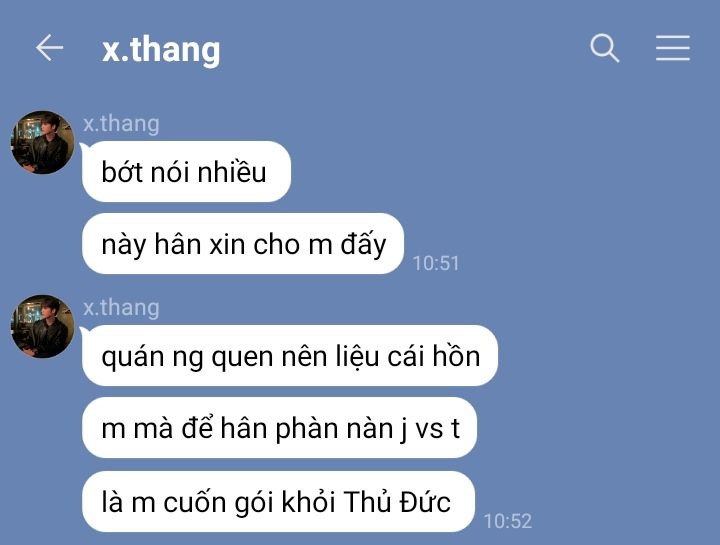720x545 pixels.
Task: Tap the x.thang chat title in header
Action: click(161, 49)
